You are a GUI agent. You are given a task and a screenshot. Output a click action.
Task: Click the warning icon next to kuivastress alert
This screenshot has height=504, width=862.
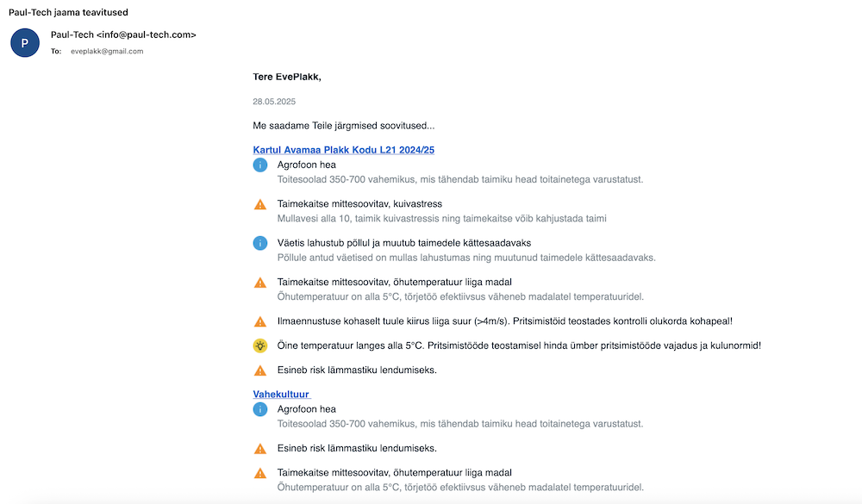click(x=260, y=204)
